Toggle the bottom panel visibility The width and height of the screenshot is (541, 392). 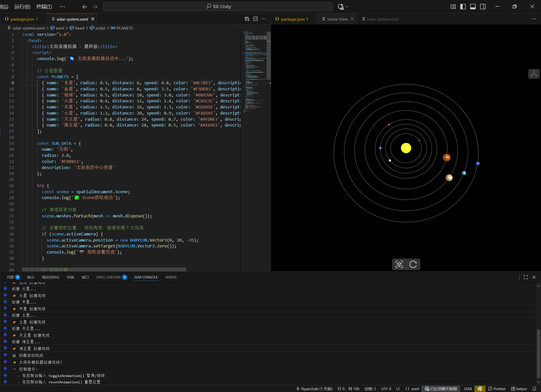point(473,7)
